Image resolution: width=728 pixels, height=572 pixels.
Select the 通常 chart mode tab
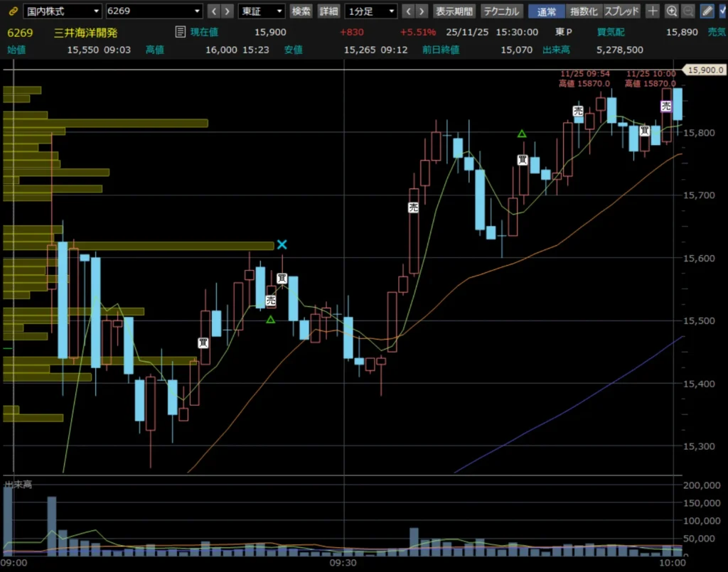tap(547, 11)
